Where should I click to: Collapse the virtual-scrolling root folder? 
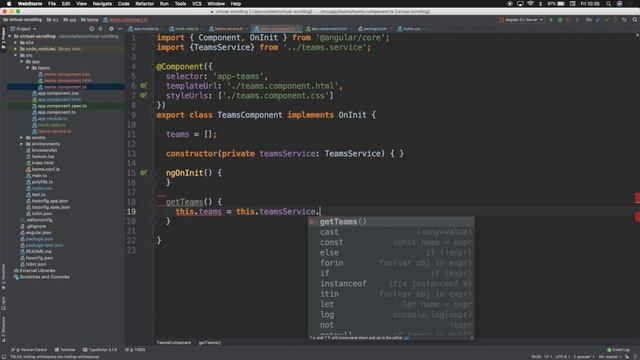coord(10,36)
